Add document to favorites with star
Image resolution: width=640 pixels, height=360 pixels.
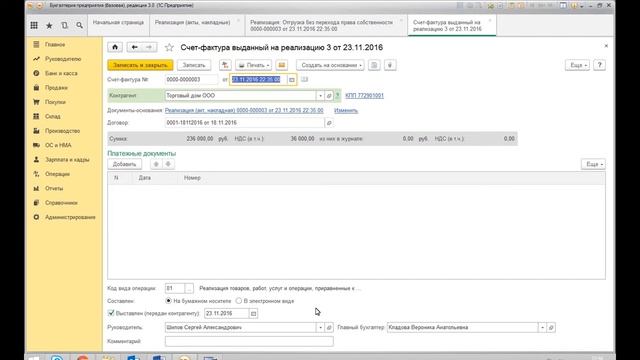169,48
